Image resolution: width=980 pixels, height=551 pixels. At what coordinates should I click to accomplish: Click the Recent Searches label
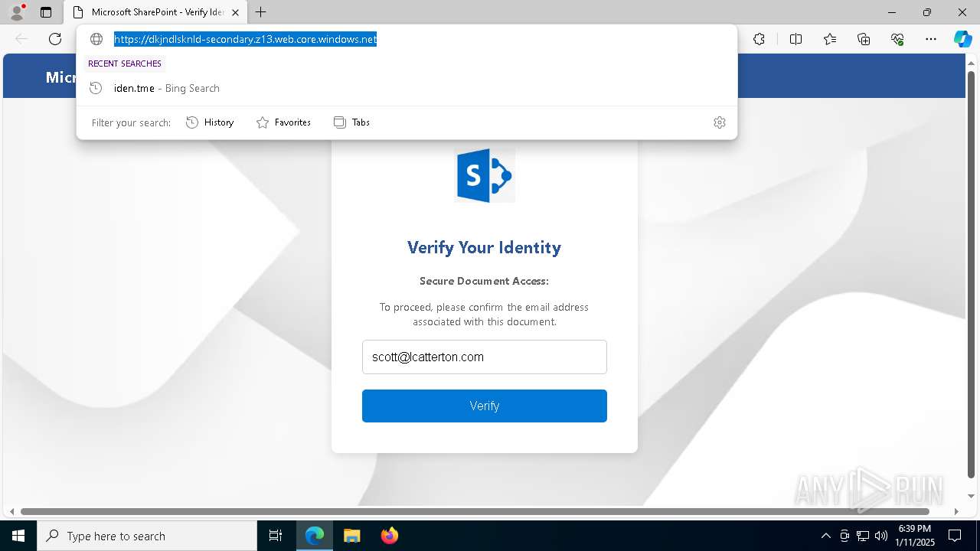[125, 64]
